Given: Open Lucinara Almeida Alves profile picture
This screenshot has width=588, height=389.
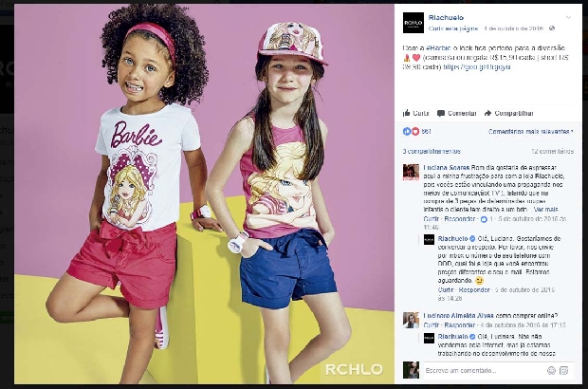Looking at the screenshot, I should [x=411, y=320].
